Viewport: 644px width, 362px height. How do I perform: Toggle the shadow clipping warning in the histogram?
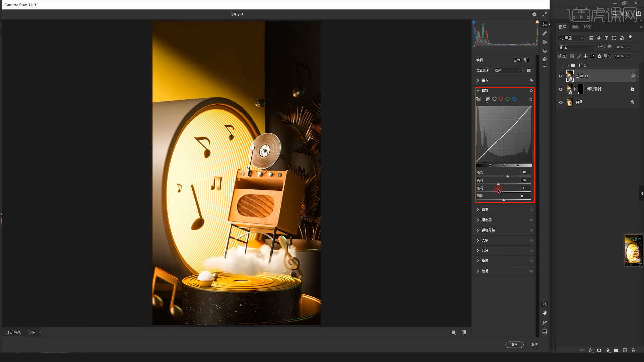coord(474,22)
